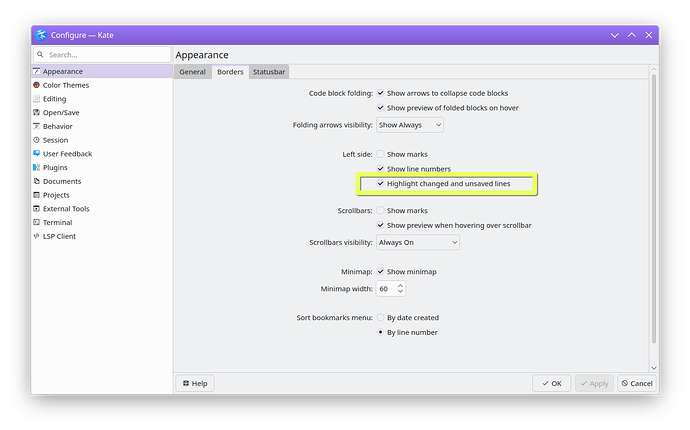Toggle Show arrows to collapse code blocks

click(381, 93)
